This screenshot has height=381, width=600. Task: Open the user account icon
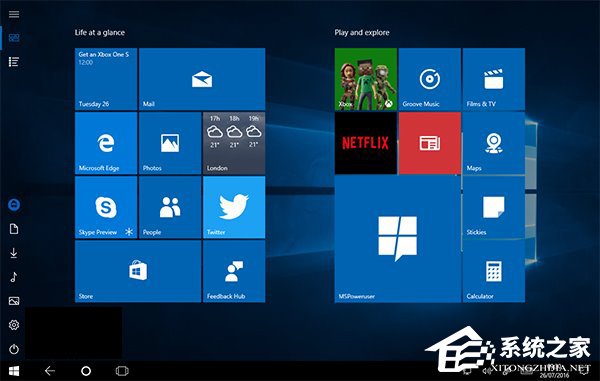14,205
